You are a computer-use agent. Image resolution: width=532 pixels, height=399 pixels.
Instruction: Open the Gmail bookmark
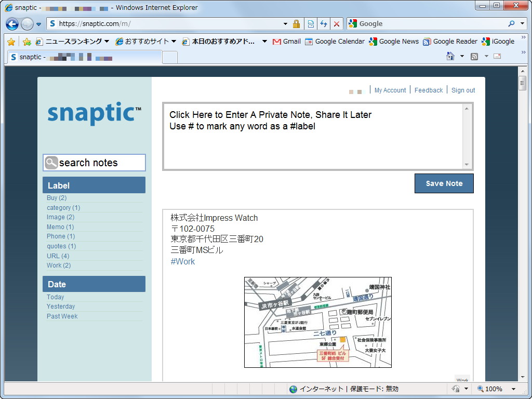point(287,42)
